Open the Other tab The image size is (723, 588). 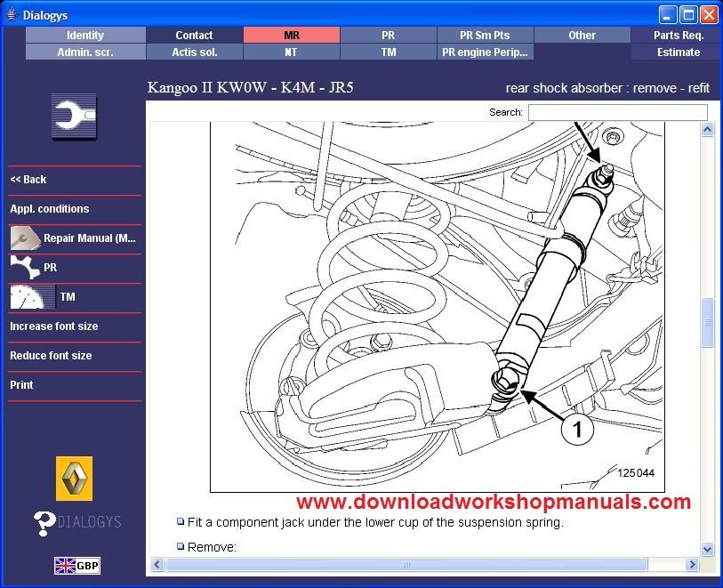click(582, 35)
